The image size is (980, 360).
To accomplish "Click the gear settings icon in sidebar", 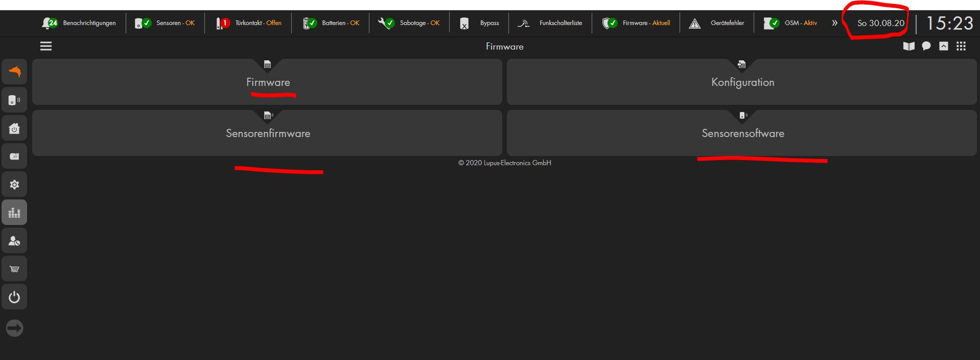I will 14,185.
